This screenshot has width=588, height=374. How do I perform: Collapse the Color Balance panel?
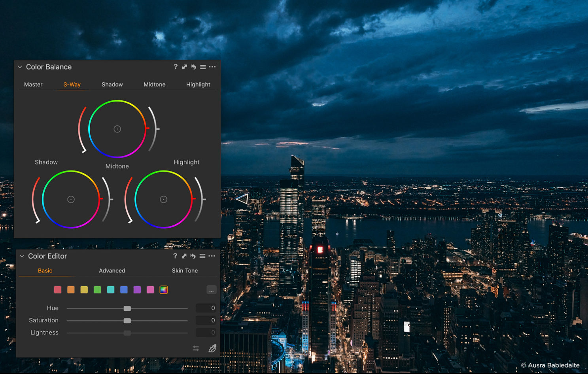pyautogui.click(x=20, y=67)
